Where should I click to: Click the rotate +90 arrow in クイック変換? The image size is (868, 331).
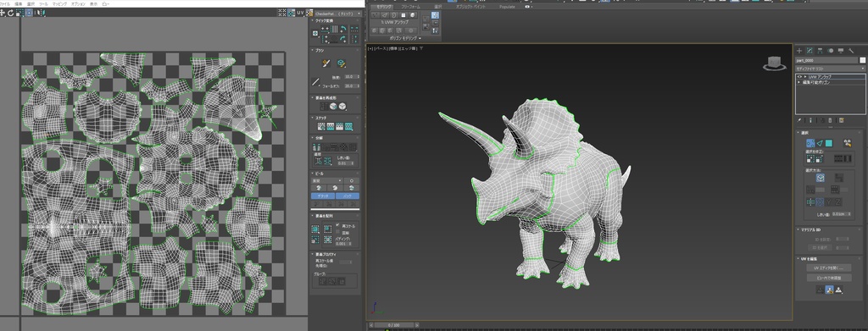(343, 29)
